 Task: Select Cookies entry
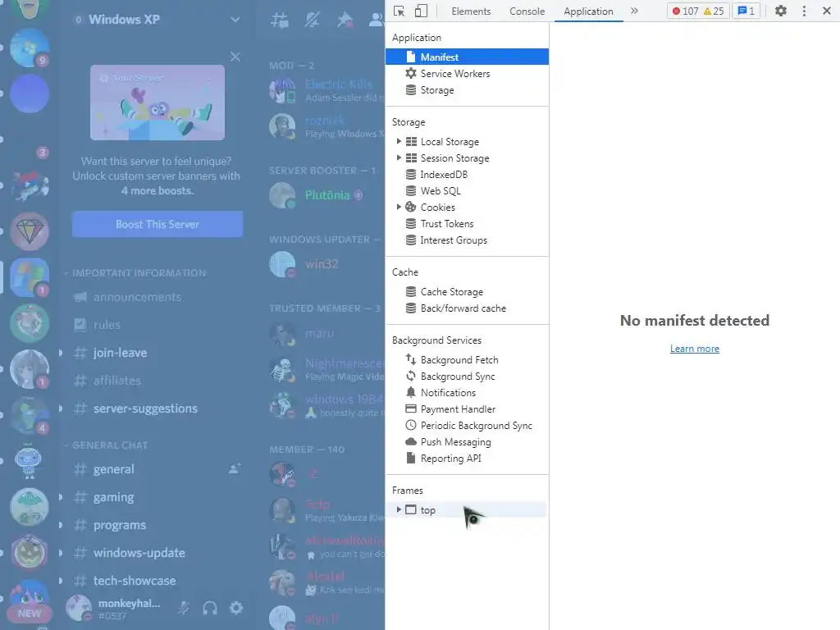pos(437,208)
